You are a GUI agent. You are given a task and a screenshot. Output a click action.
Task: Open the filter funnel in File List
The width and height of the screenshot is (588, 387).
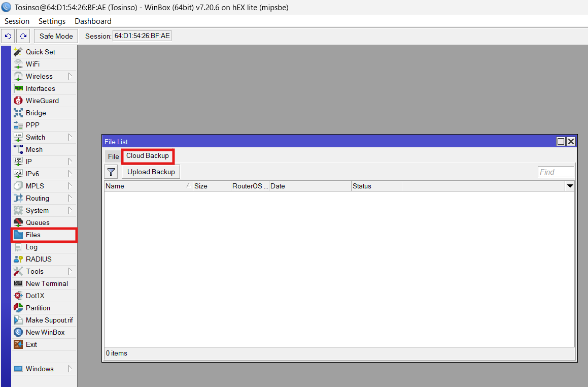111,172
